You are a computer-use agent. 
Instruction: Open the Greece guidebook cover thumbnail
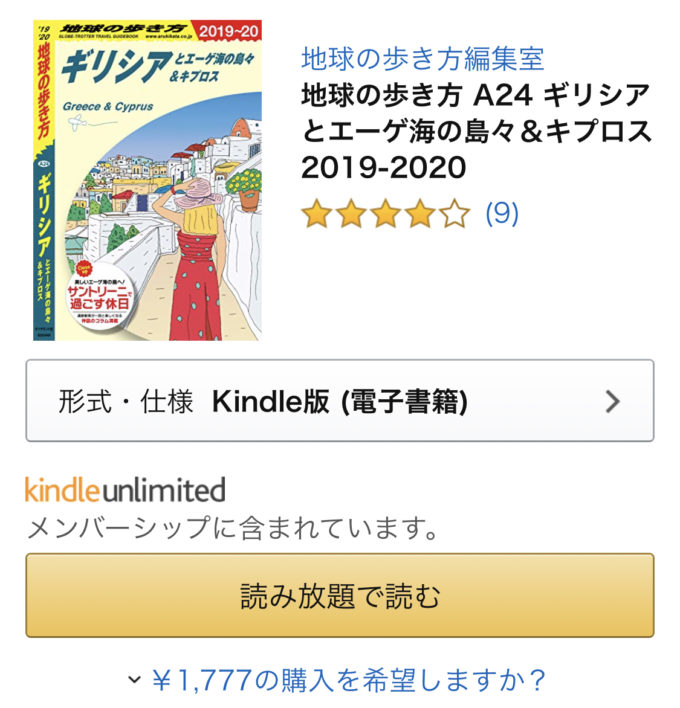point(148,180)
